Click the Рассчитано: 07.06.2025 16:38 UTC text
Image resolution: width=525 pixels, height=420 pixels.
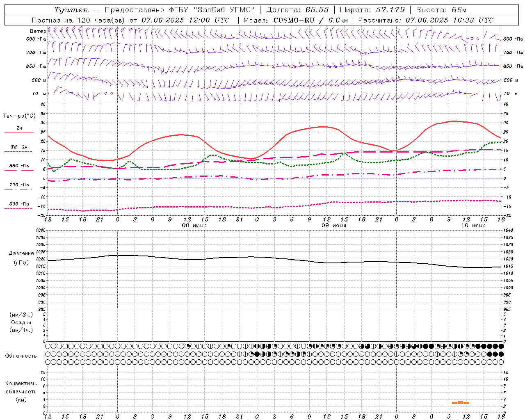[426, 20]
